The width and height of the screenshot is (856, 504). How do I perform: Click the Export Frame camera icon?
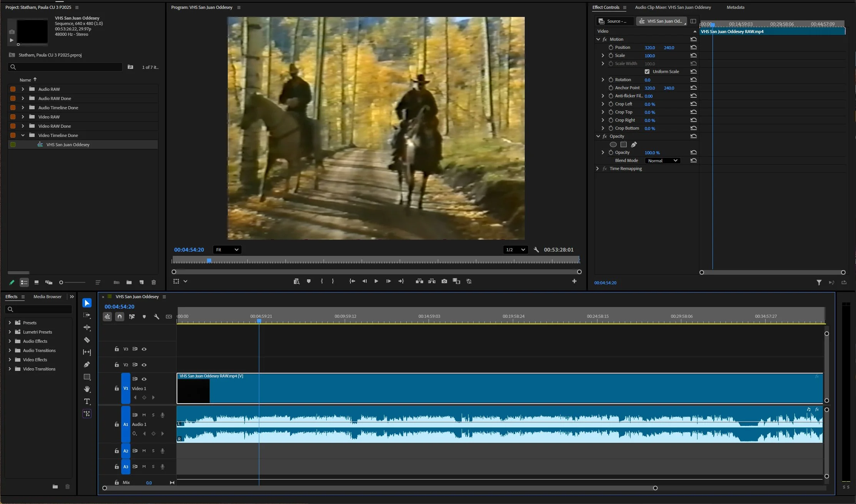pos(444,281)
